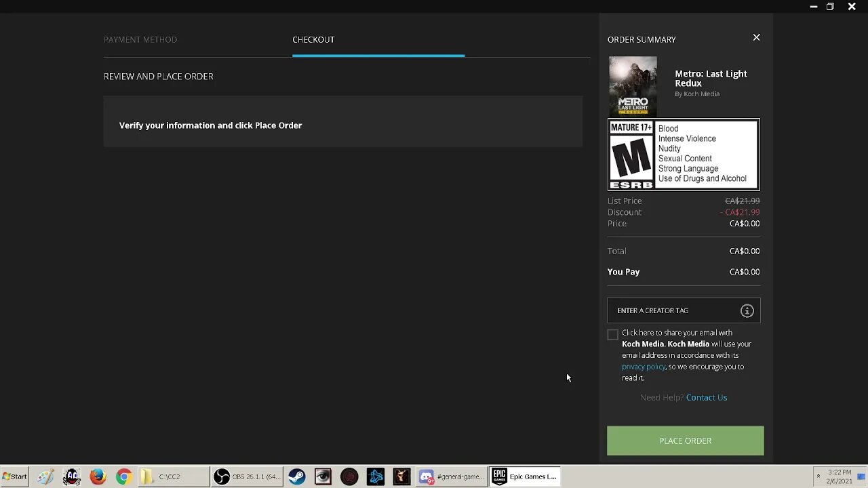This screenshot has height=488, width=868.
Task: Focus the Epic Games Launcher taskbar button
Action: pos(526,476)
